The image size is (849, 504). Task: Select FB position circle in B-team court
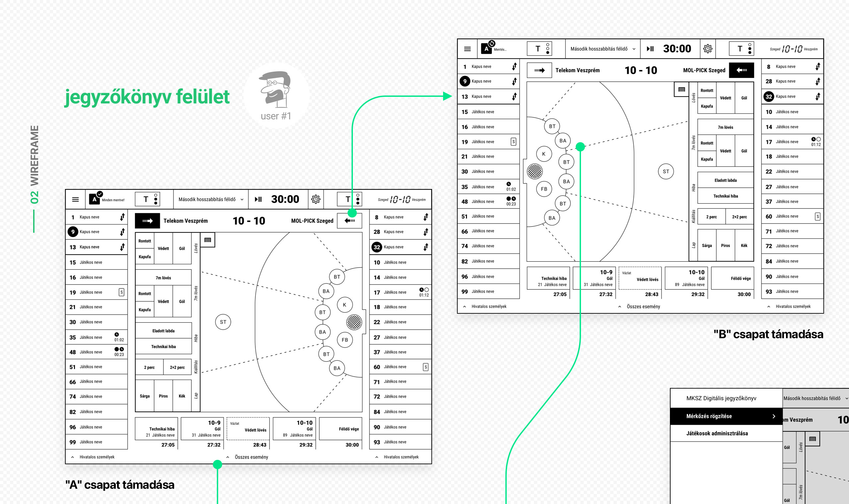pos(544,189)
